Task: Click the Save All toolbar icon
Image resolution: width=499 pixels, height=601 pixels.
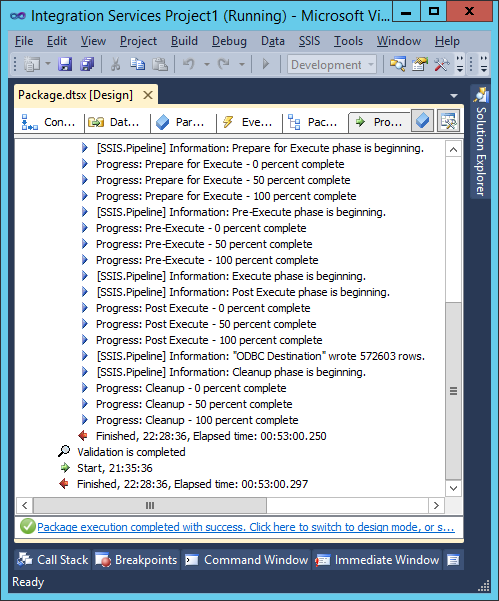Action: tap(87, 64)
